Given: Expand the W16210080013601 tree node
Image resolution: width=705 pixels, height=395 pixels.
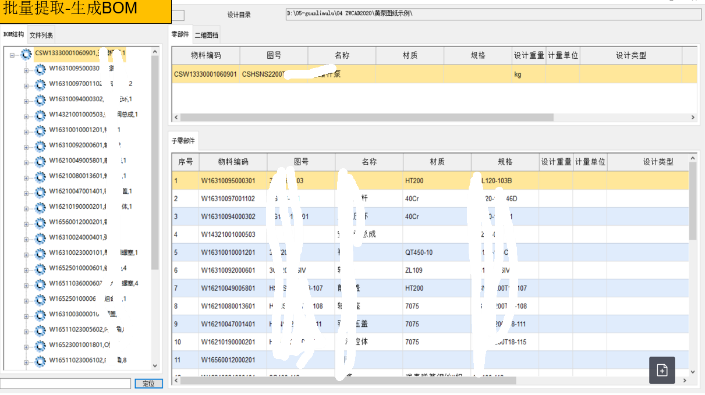Looking at the screenshot, I should pos(26,178).
